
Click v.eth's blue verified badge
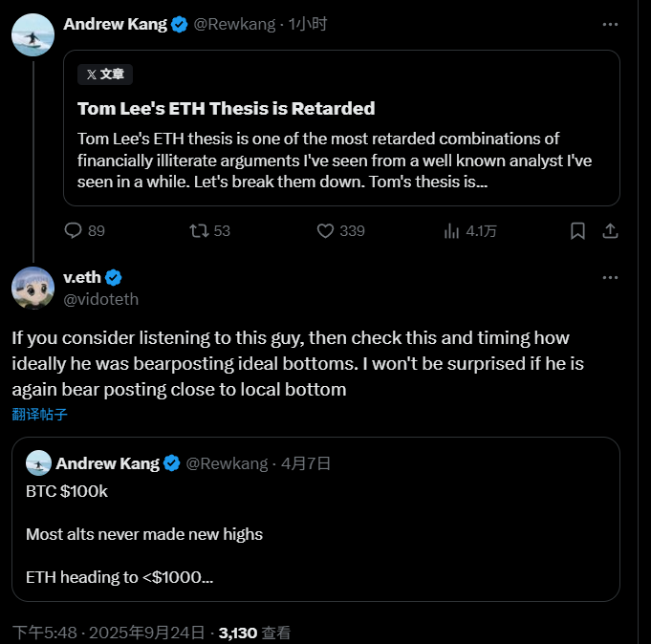tap(114, 278)
